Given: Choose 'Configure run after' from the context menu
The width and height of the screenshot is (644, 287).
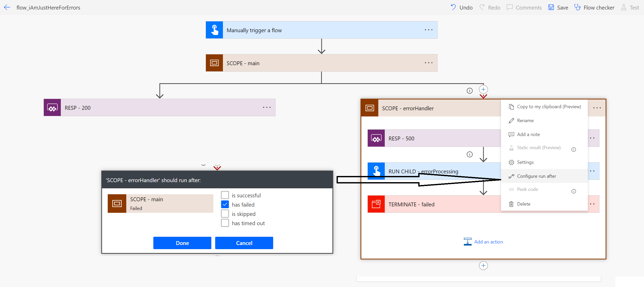Looking at the screenshot, I should pyautogui.click(x=537, y=176).
